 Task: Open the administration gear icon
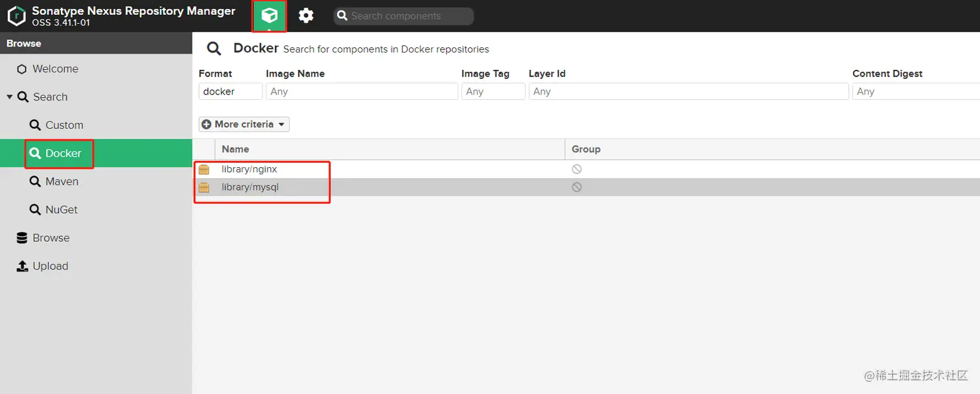coord(306,16)
